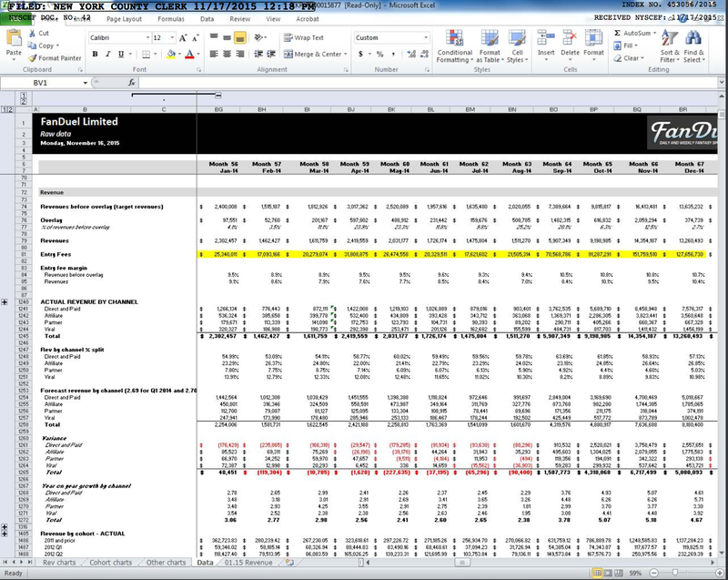Open the Page Layout ribbon tab
Viewport: 728px width, 580px height.
[124, 19]
